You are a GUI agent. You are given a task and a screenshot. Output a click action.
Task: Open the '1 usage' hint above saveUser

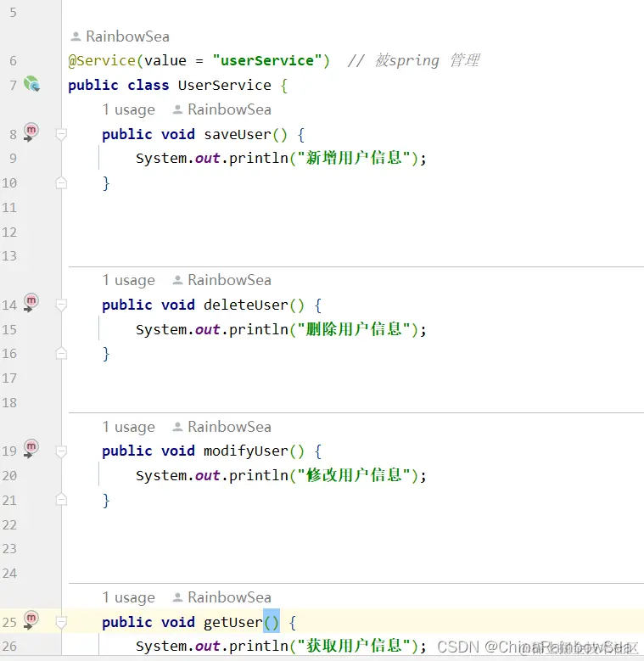point(129,110)
